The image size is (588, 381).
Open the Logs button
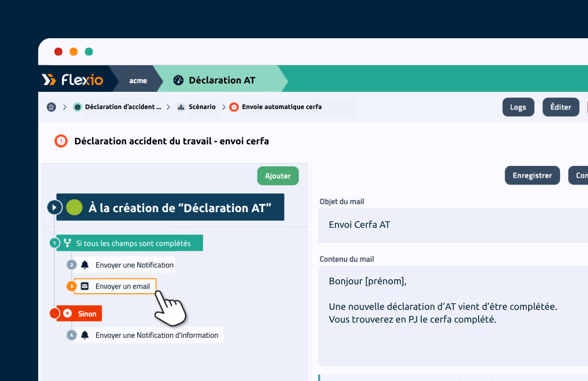[518, 107]
